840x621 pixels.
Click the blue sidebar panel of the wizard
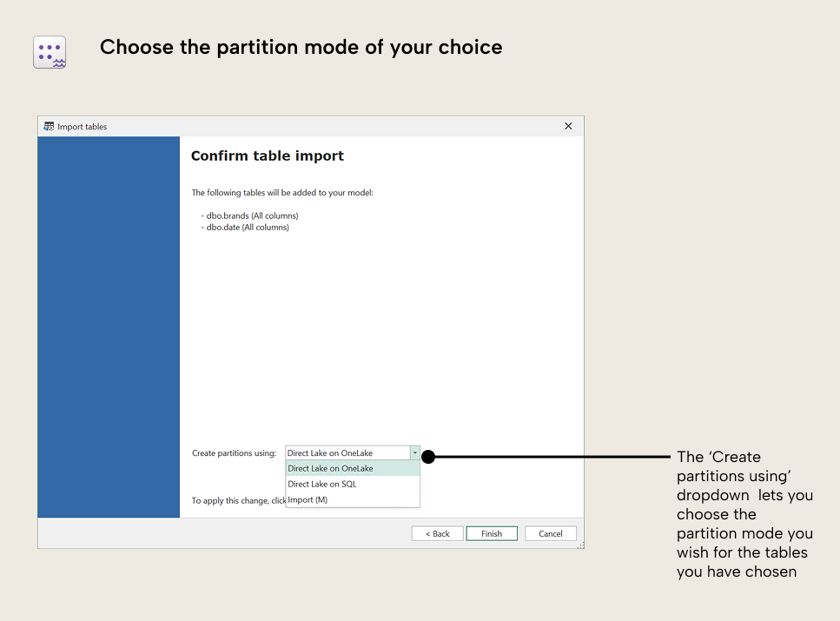click(108, 326)
